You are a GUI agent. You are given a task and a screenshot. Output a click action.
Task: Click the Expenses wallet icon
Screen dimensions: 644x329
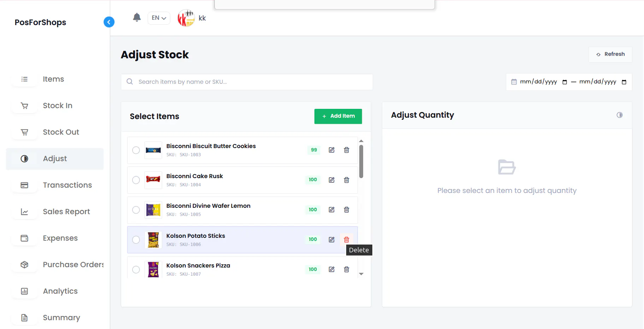tap(24, 238)
